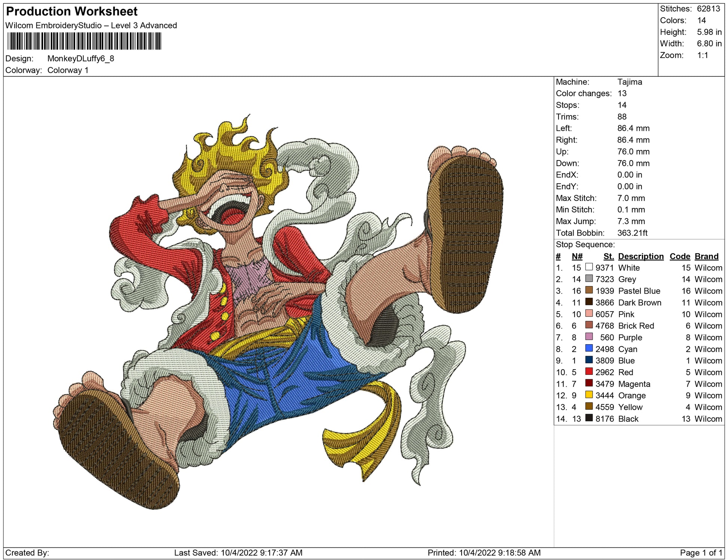Click the Grey color swatch
This screenshot has height=560, width=728.
coord(589,279)
